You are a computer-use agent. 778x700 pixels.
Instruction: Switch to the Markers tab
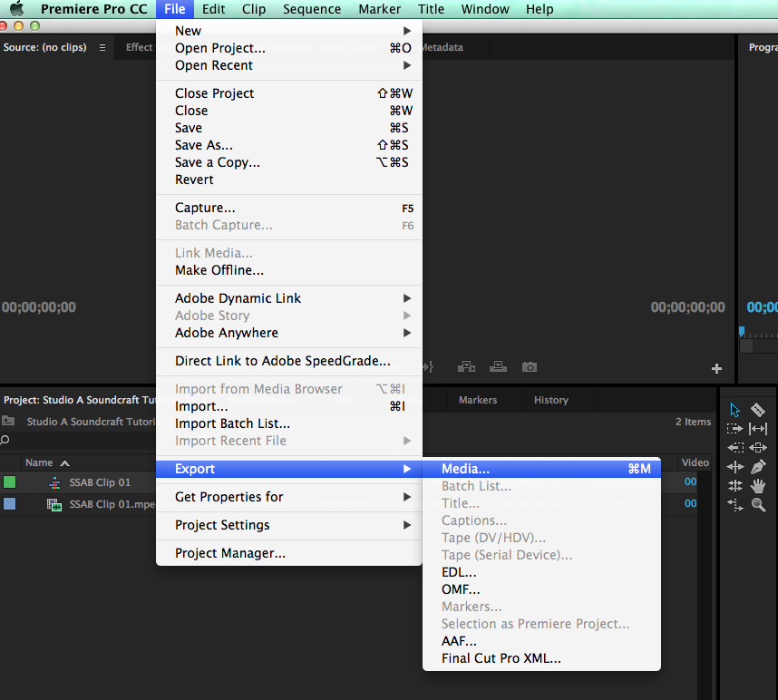pos(478,400)
